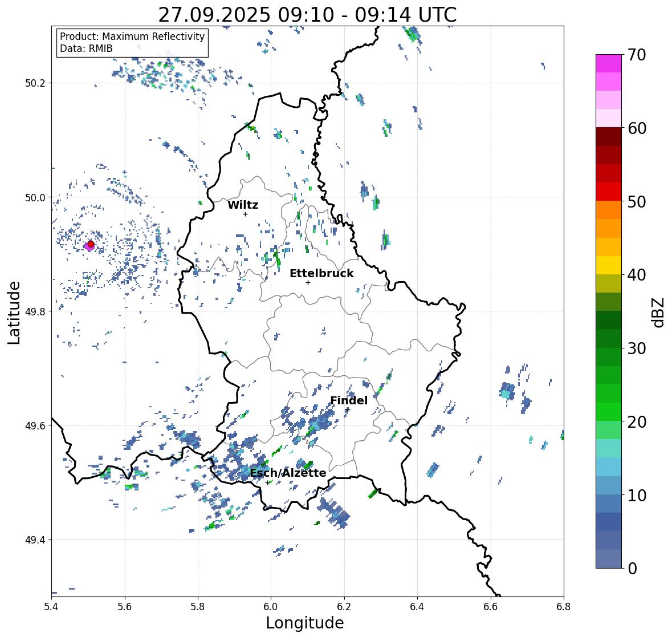Click the latitude tick 50.0

(35, 198)
